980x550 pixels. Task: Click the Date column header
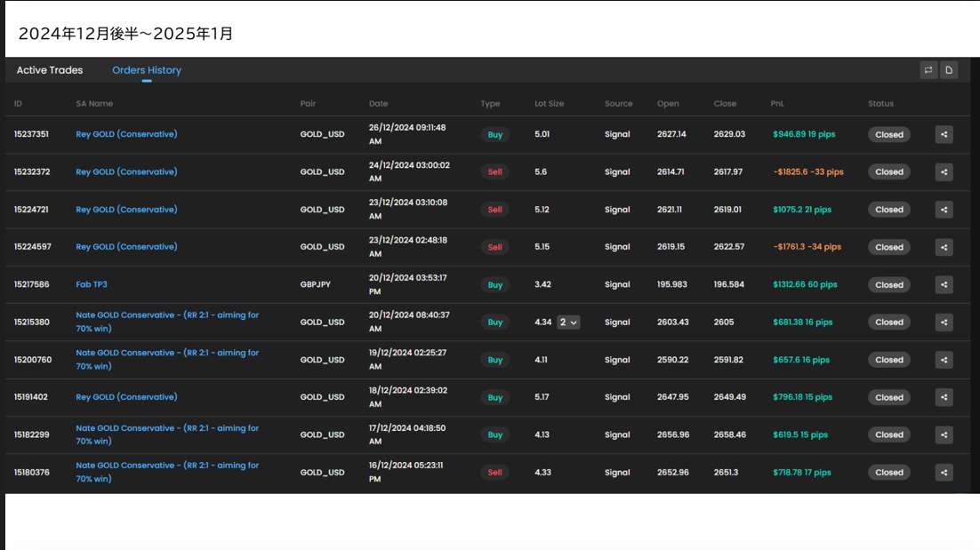click(378, 104)
